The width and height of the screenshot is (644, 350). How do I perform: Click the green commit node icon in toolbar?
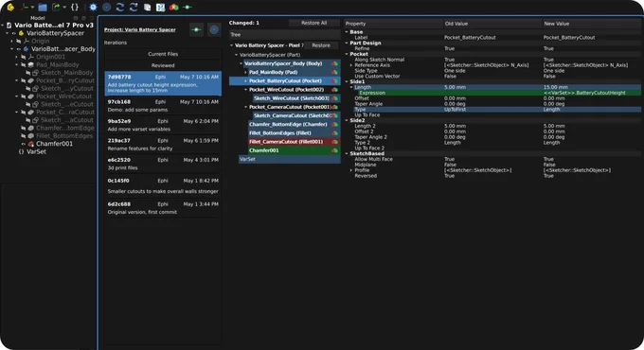(x=188, y=7)
